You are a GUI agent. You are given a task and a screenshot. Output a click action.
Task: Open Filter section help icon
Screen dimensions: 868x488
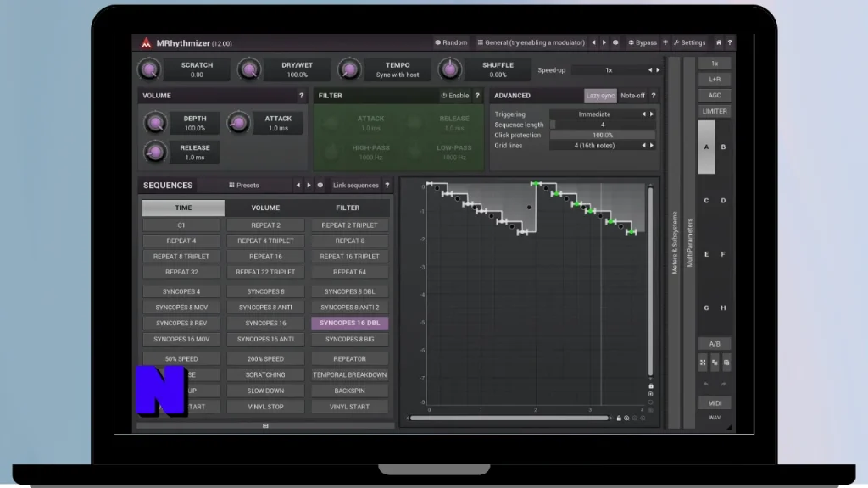point(477,96)
